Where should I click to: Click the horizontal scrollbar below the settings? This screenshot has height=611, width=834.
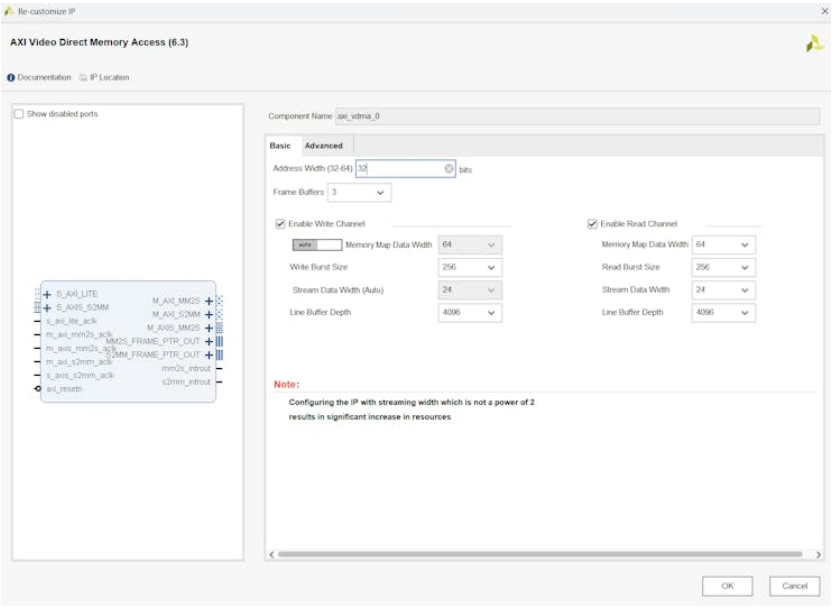[x=540, y=554]
